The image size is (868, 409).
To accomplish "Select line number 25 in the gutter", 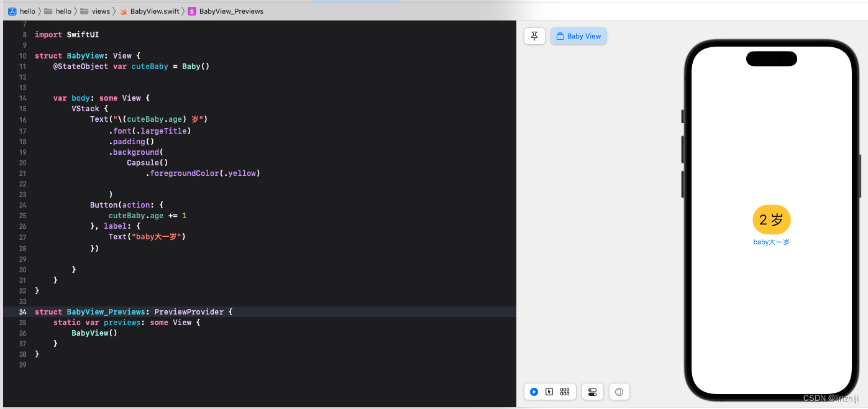I will click(x=22, y=215).
